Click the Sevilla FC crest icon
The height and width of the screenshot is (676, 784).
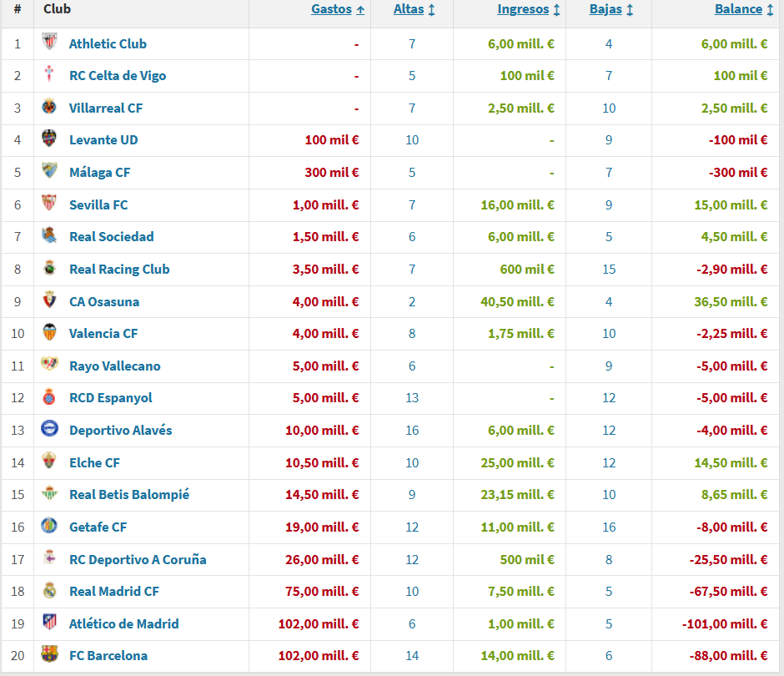49,203
